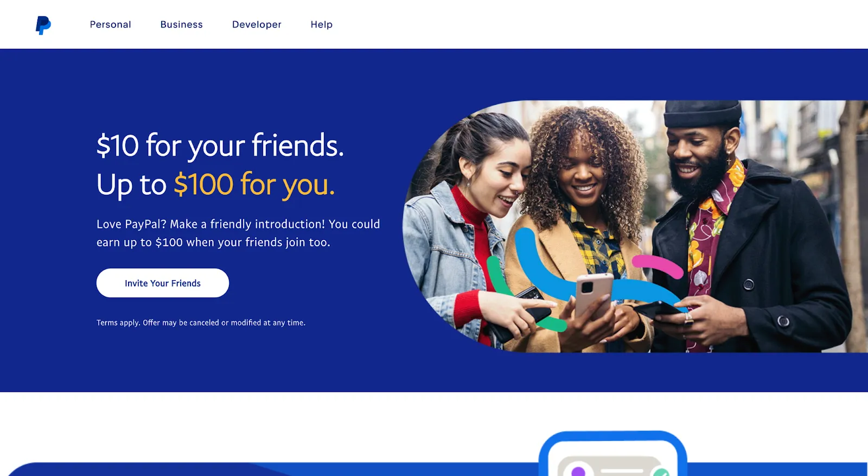Go to the Help page
This screenshot has width=868, height=476.
point(321,24)
